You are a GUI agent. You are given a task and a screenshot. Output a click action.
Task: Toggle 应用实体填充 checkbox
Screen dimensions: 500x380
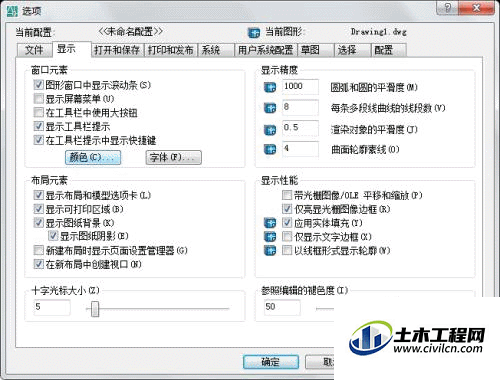click(287, 223)
